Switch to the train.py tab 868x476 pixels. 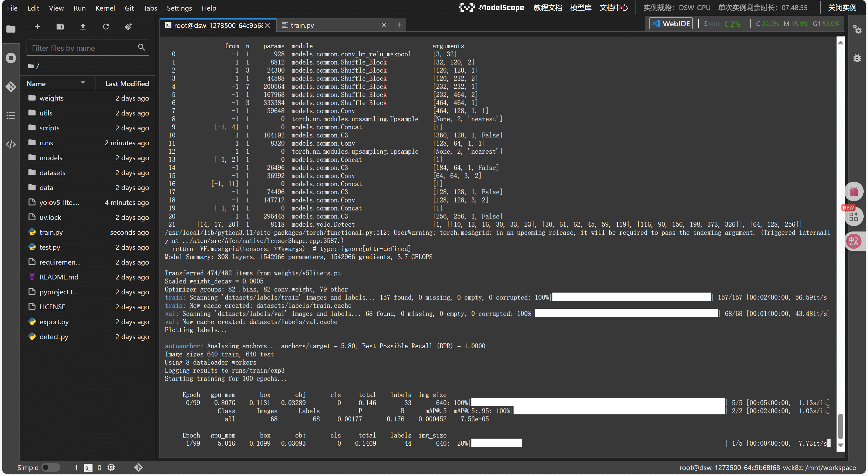click(302, 25)
